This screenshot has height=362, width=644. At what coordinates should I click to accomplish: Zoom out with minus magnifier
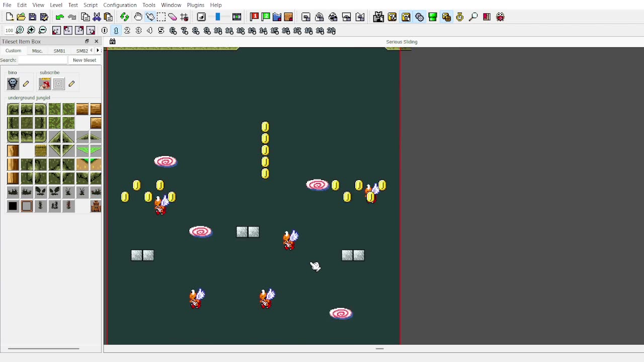click(x=43, y=31)
